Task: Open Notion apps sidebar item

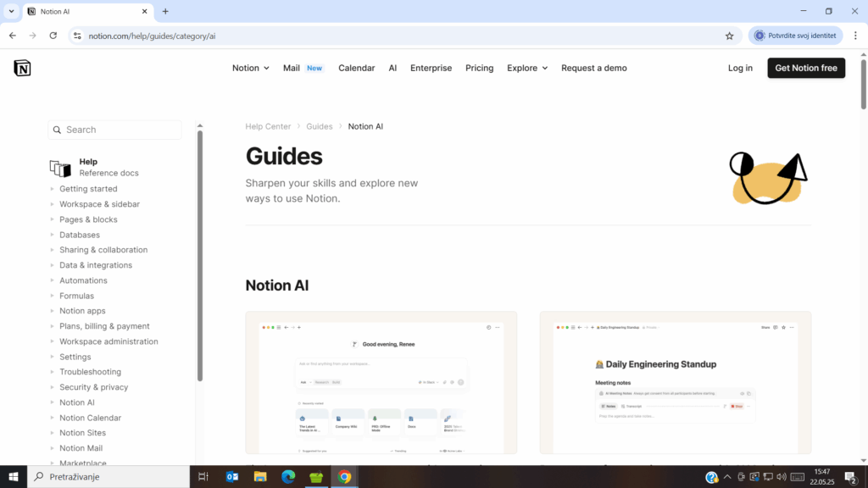Action: pos(82,311)
